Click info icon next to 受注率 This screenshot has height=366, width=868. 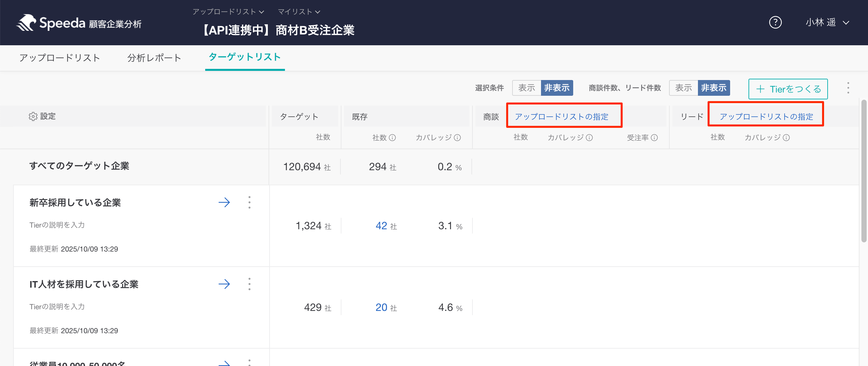click(x=654, y=138)
